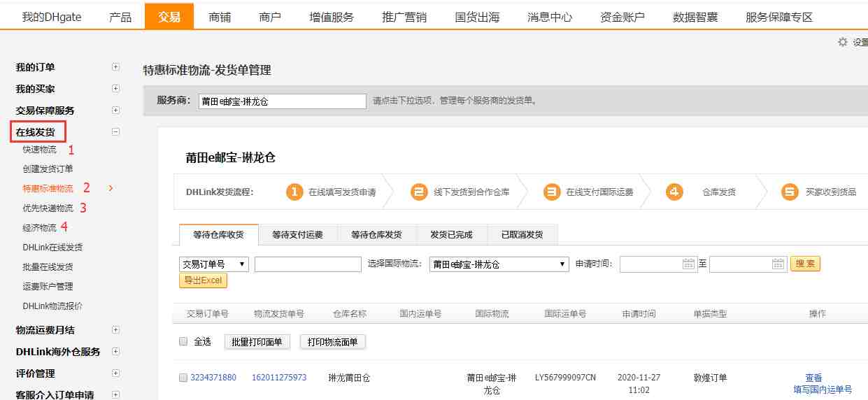The width and height of the screenshot is (868, 400).
Task: Open 创建发货订单 in the sidebar
Action: [x=48, y=169]
